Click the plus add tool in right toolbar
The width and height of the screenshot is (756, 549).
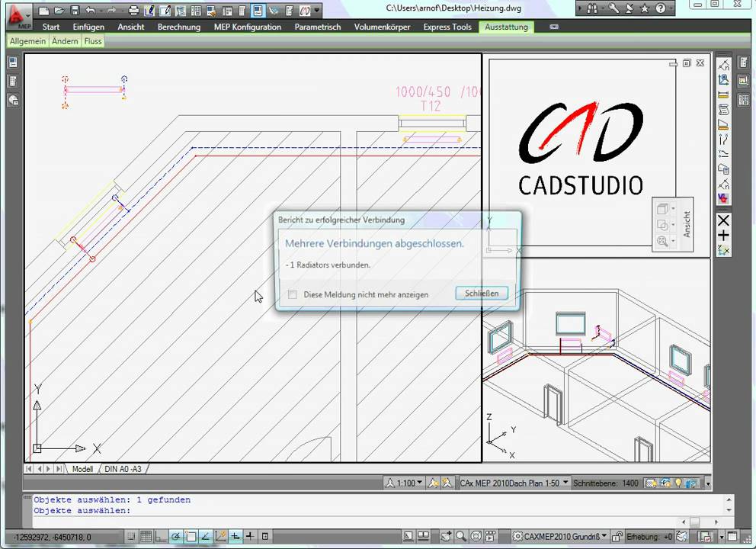click(x=723, y=236)
